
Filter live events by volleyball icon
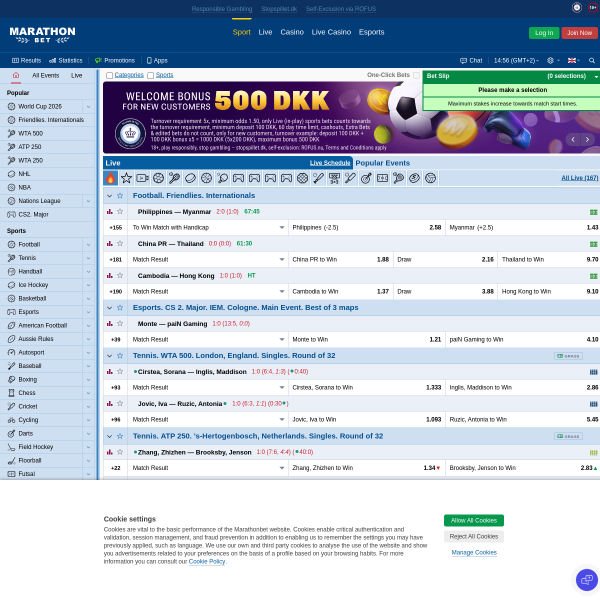(430, 178)
